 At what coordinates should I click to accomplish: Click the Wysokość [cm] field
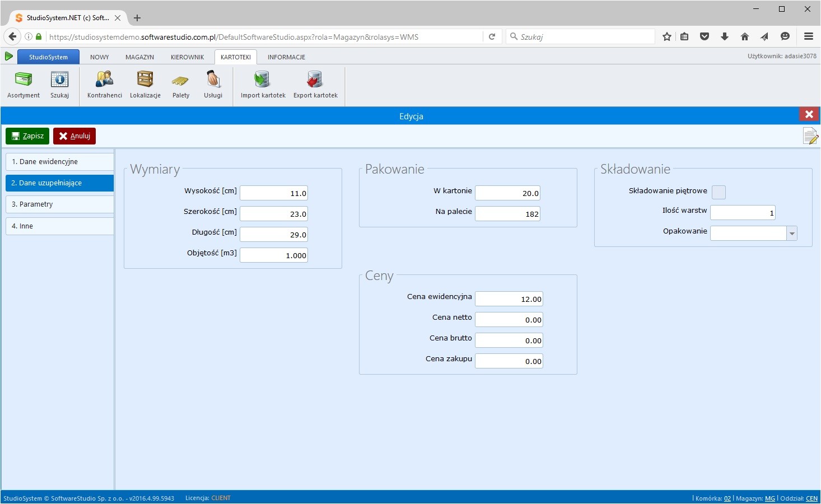point(274,193)
